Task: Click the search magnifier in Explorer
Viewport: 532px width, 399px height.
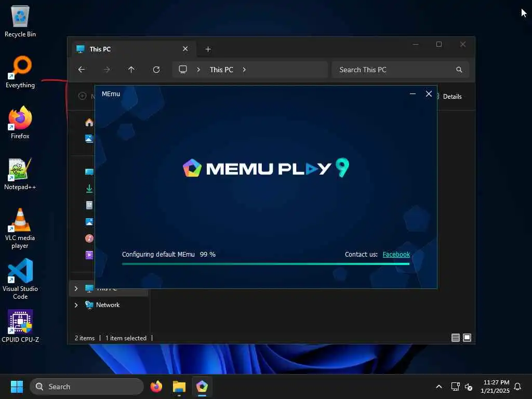Action: click(459, 70)
